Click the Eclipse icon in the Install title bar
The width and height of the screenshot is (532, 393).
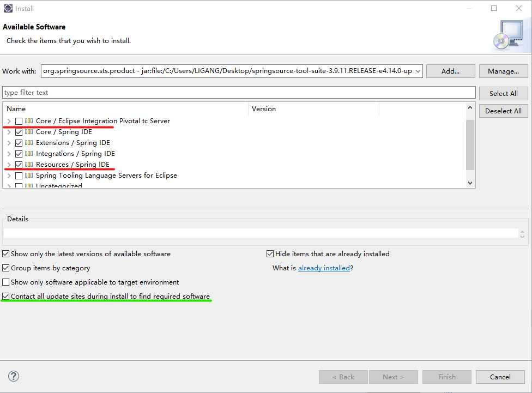(x=8, y=8)
